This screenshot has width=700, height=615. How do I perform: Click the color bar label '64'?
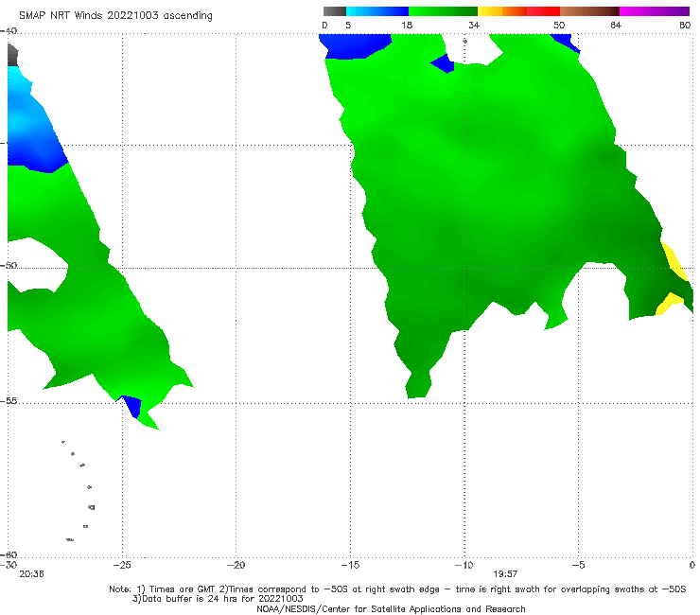[x=616, y=25]
